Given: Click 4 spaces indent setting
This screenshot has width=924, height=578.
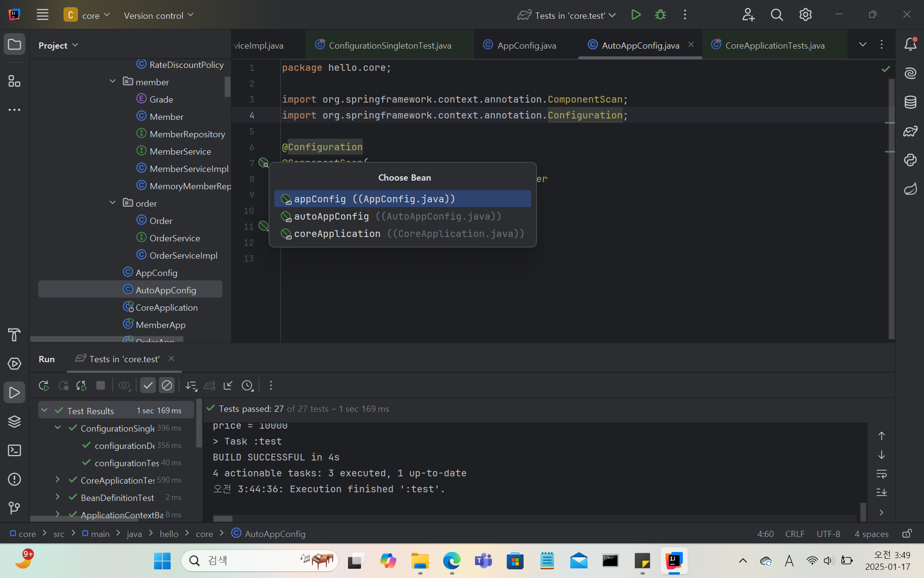Looking at the screenshot, I should pos(872,534).
